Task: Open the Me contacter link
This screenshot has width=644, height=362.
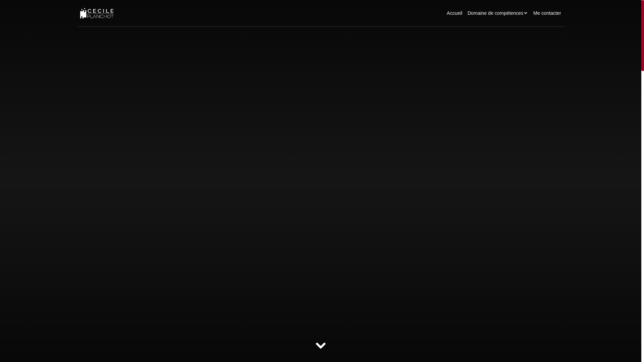Action: [x=547, y=13]
